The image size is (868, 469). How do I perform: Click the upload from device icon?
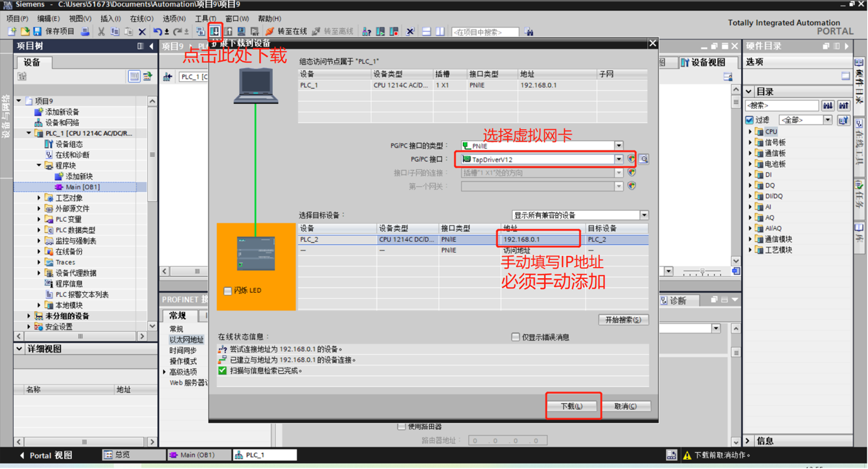[228, 31]
